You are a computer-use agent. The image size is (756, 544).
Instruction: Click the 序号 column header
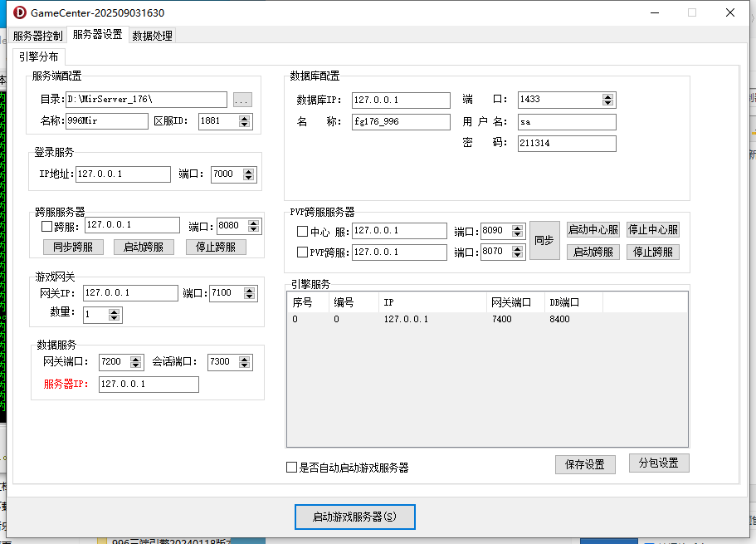click(x=308, y=302)
